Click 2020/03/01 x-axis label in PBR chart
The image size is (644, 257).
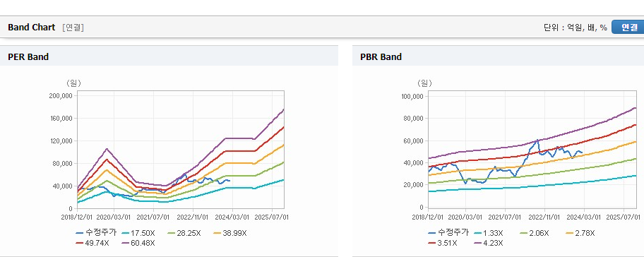[x=465, y=217]
